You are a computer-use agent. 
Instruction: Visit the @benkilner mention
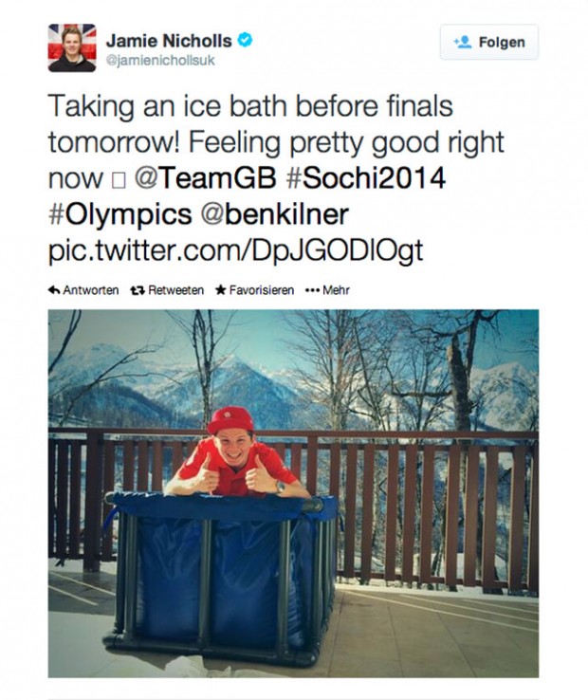273,215
